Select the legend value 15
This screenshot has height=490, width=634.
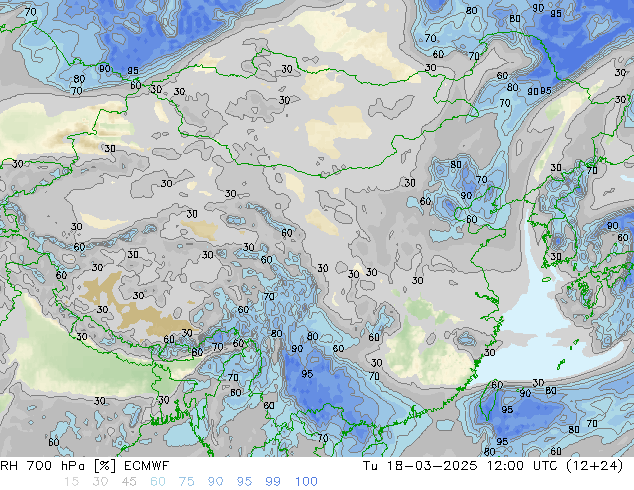coord(71,482)
